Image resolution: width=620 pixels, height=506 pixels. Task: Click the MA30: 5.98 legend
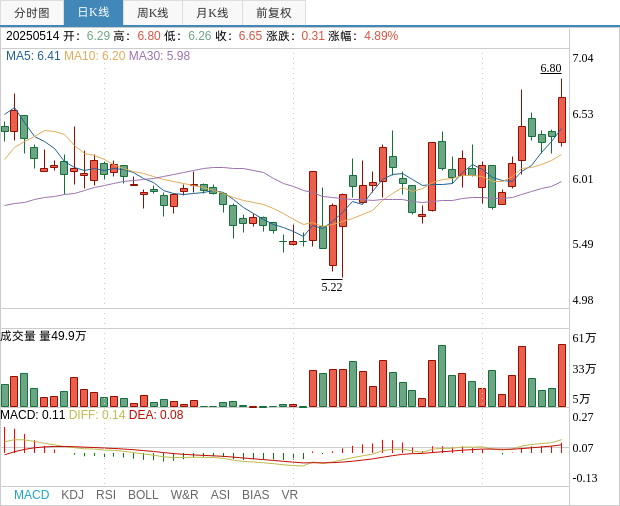point(159,56)
